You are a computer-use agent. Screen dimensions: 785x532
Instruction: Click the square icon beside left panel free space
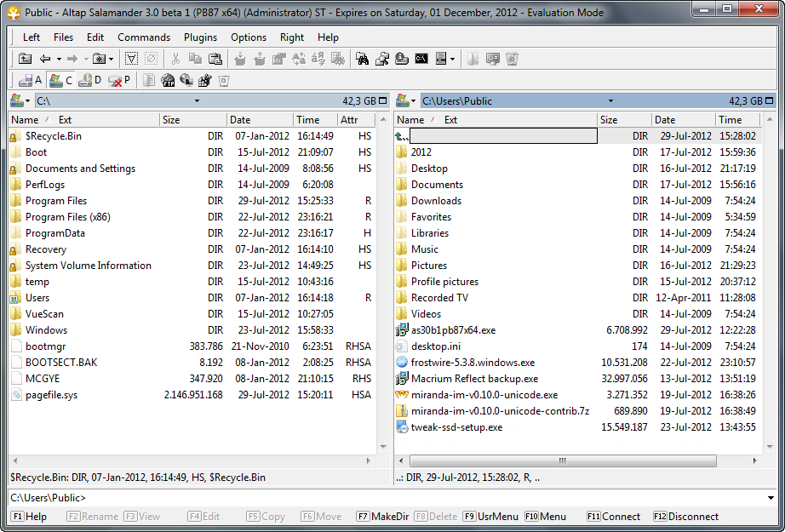pos(383,100)
